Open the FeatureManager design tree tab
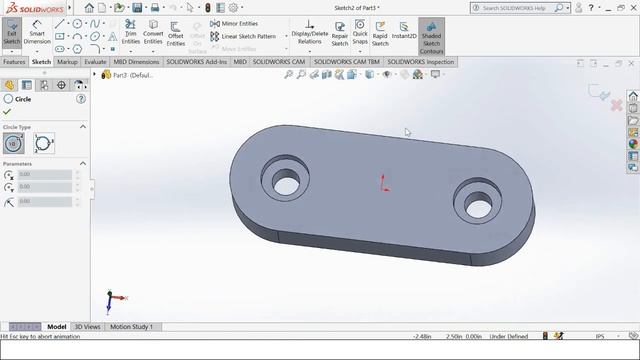Screen dimensions: 640x360 click(x=9, y=85)
